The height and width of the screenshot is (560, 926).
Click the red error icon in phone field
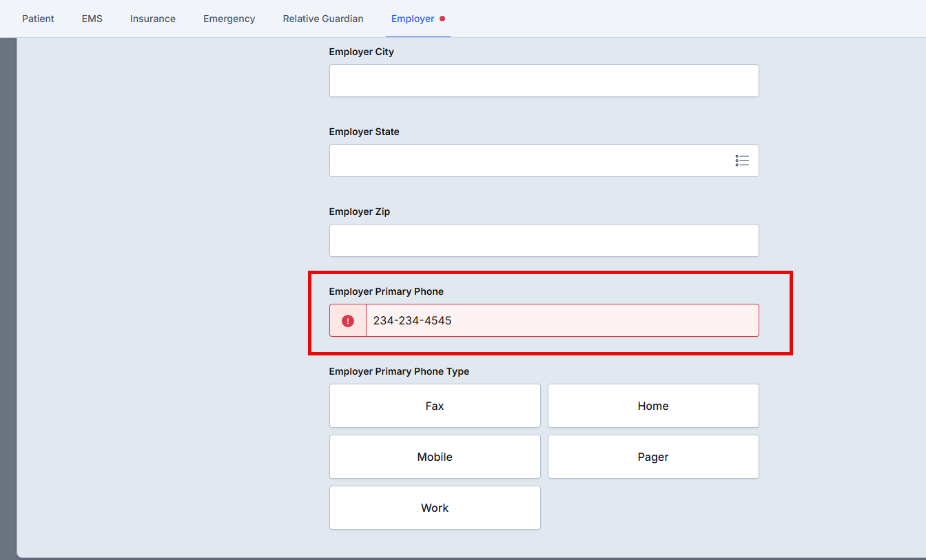(x=348, y=321)
